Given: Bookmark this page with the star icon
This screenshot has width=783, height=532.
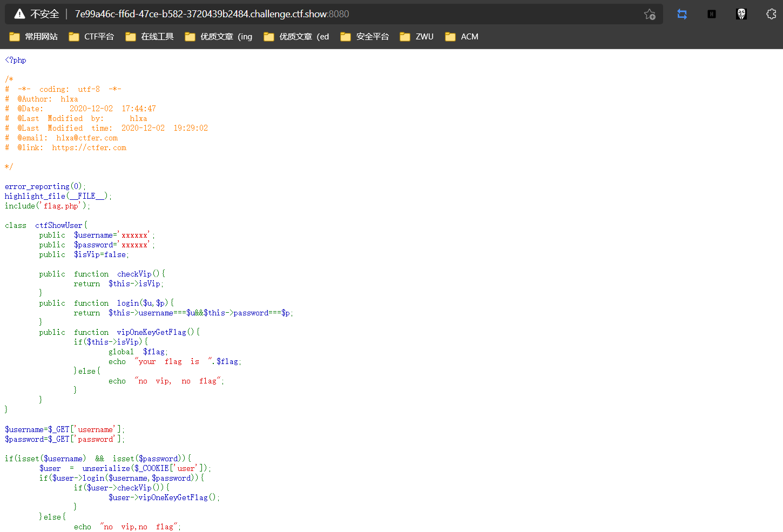Looking at the screenshot, I should point(650,15).
